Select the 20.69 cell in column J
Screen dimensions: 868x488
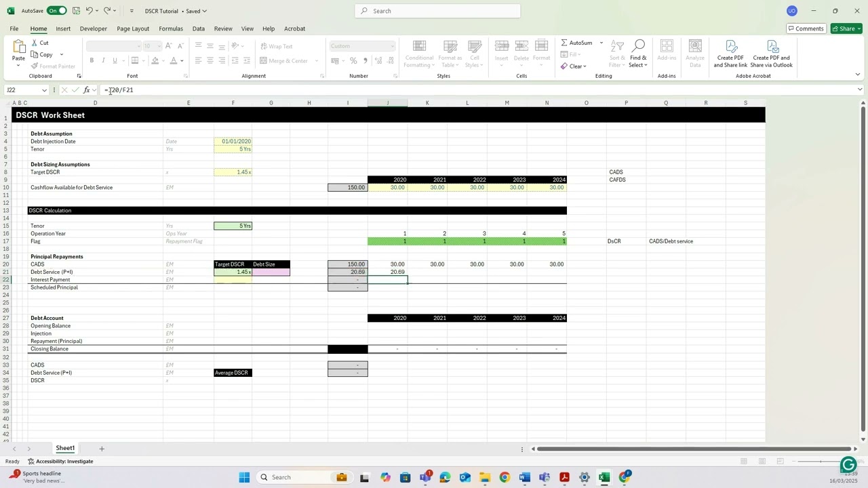[388, 272]
